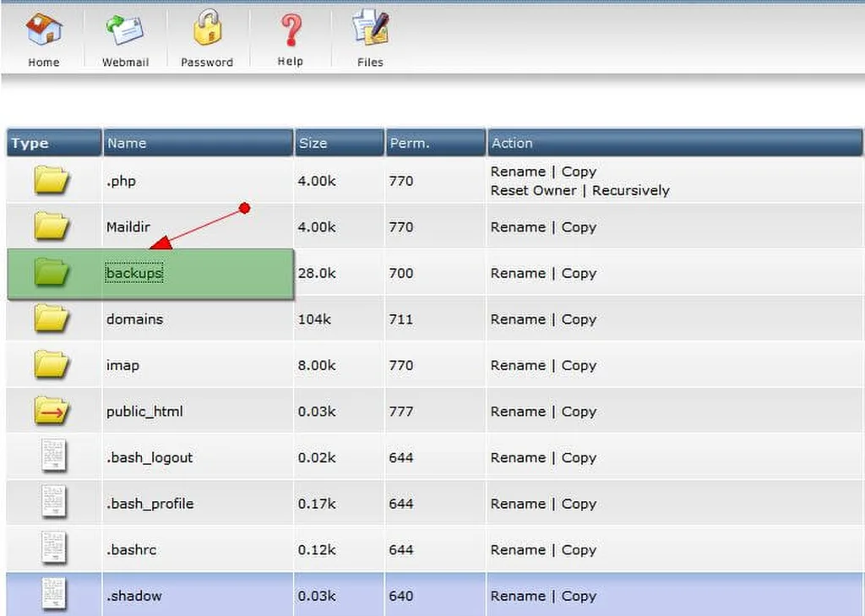The image size is (865, 616).
Task: Click the Password padlock icon
Action: point(208,28)
